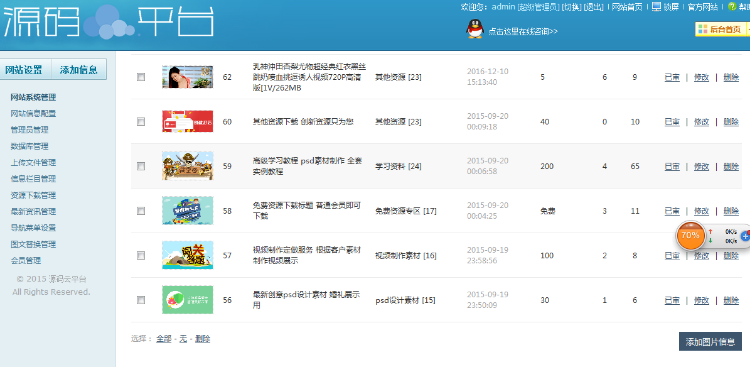Open 数据库管理 in the sidebar
750x367 pixels.
point(29,146)
